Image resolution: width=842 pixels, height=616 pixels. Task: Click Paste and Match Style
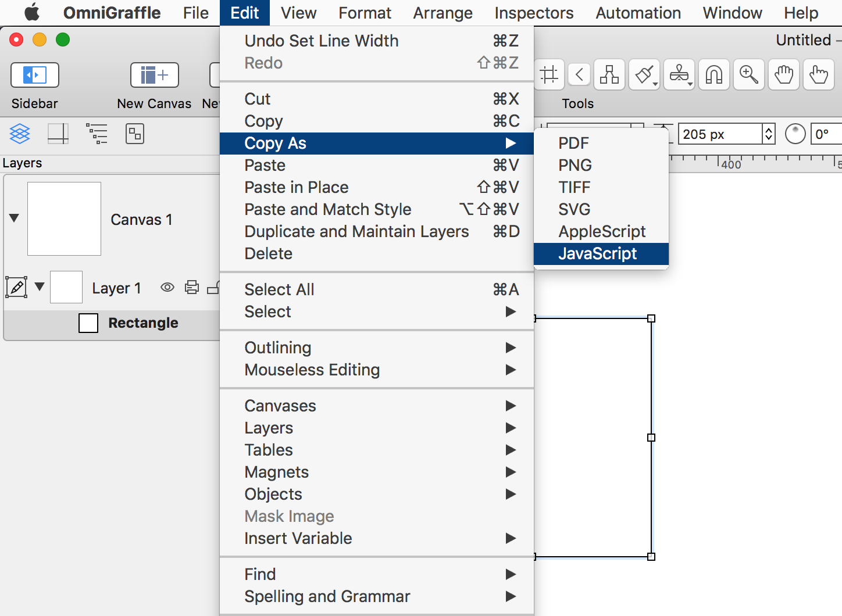point(328,209)
